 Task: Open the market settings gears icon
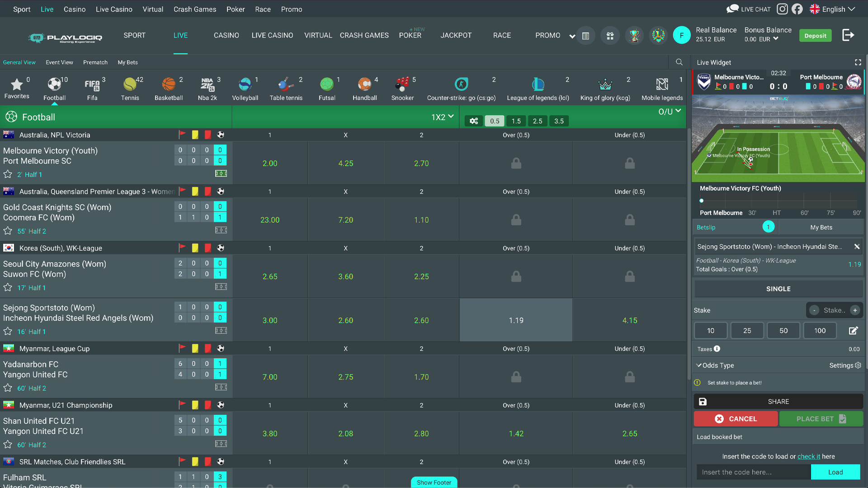pos(474,121)
